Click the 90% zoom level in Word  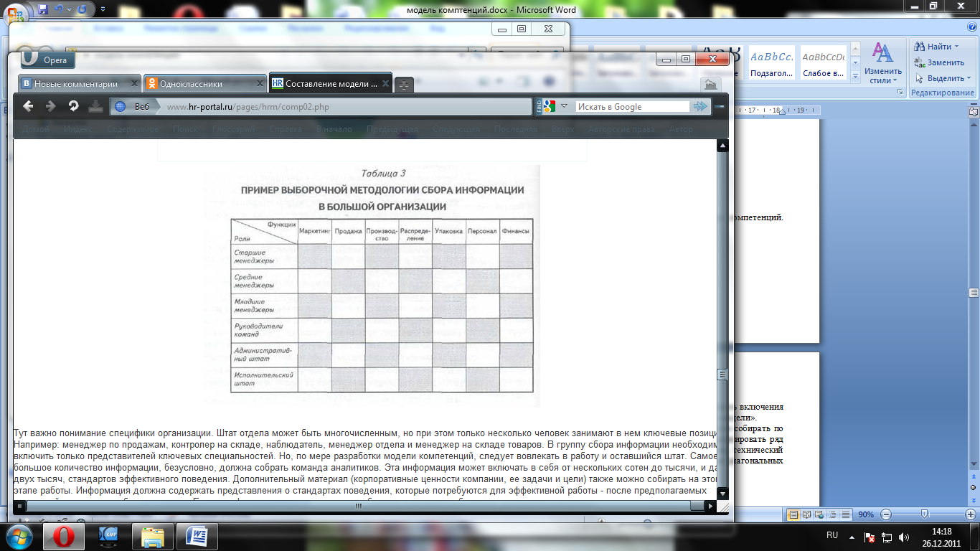(x=866, y=514)
